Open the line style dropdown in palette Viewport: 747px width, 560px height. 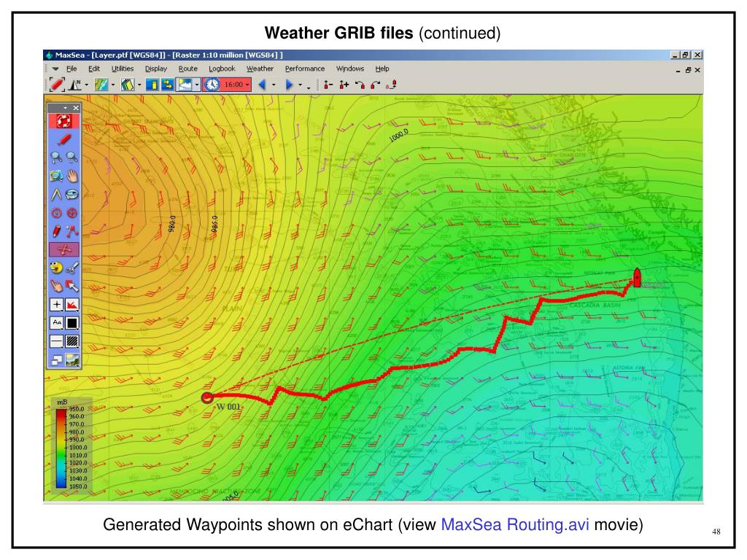tap(56, 341)
